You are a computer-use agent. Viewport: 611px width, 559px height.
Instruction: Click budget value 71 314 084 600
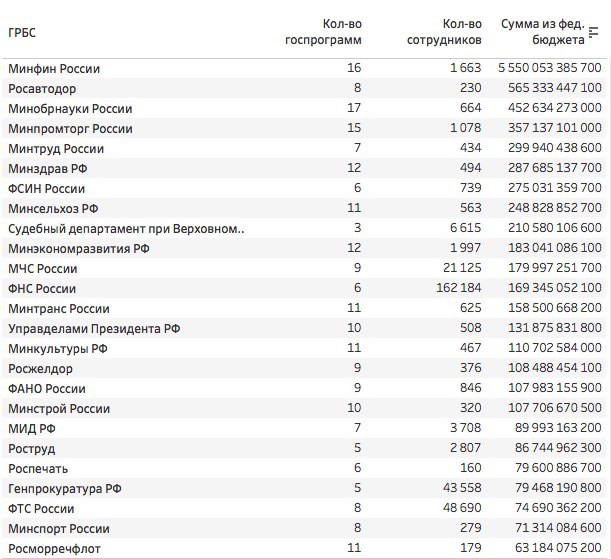coord(558,528)
